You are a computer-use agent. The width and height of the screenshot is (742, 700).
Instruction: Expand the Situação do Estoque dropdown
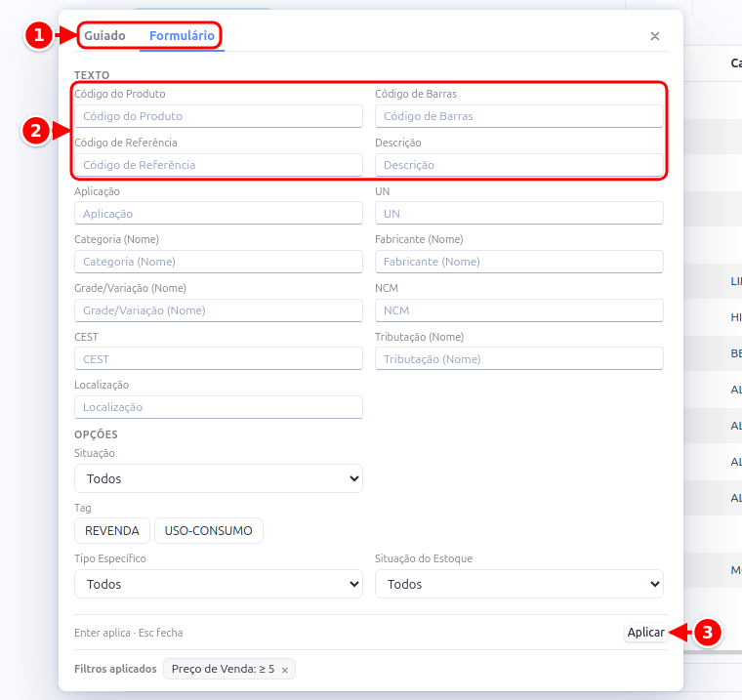[x=519, y=584]
